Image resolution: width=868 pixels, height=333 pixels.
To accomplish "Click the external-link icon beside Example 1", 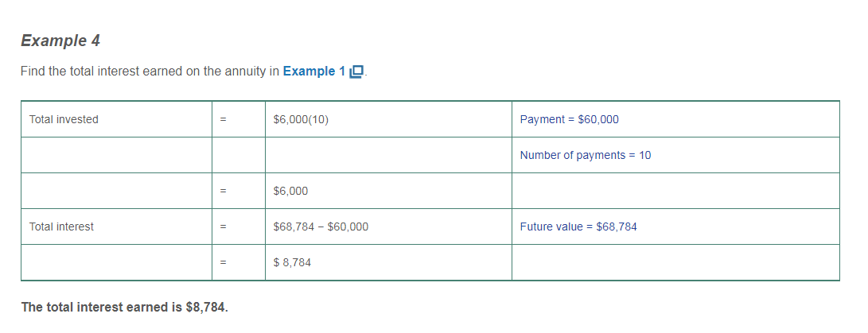I will click(x=356, y=72).
